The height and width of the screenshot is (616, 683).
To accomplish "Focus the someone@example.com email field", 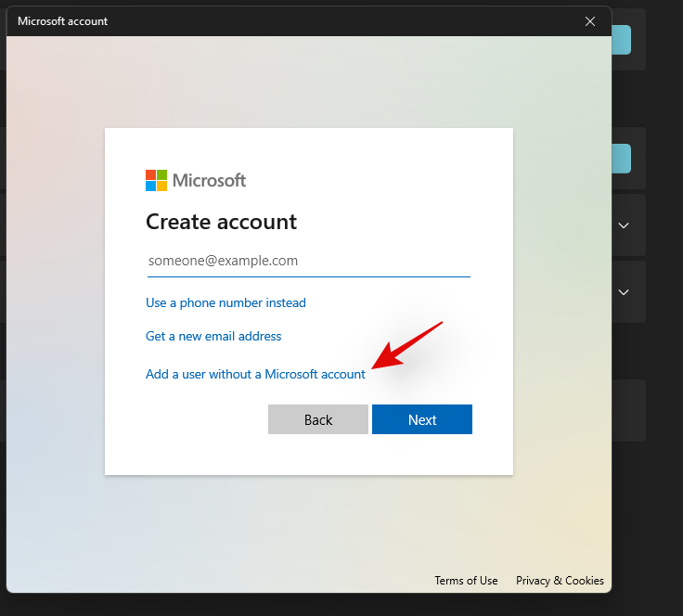I will point(308,261).
